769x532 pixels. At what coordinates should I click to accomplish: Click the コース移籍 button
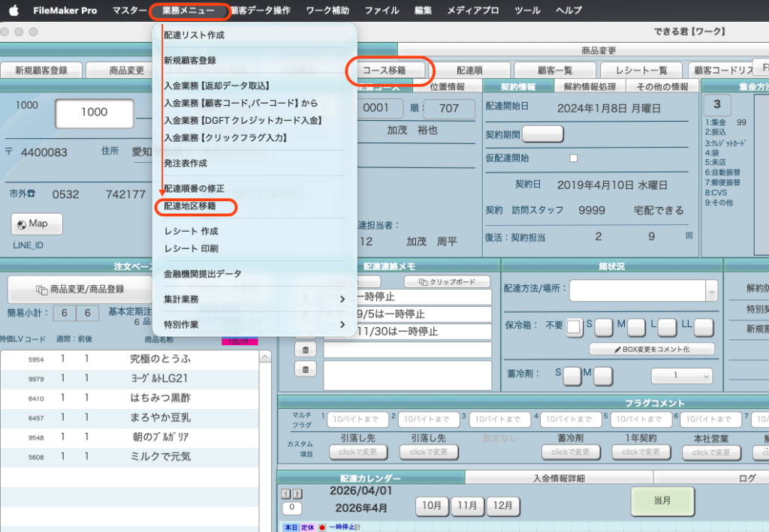389,70
